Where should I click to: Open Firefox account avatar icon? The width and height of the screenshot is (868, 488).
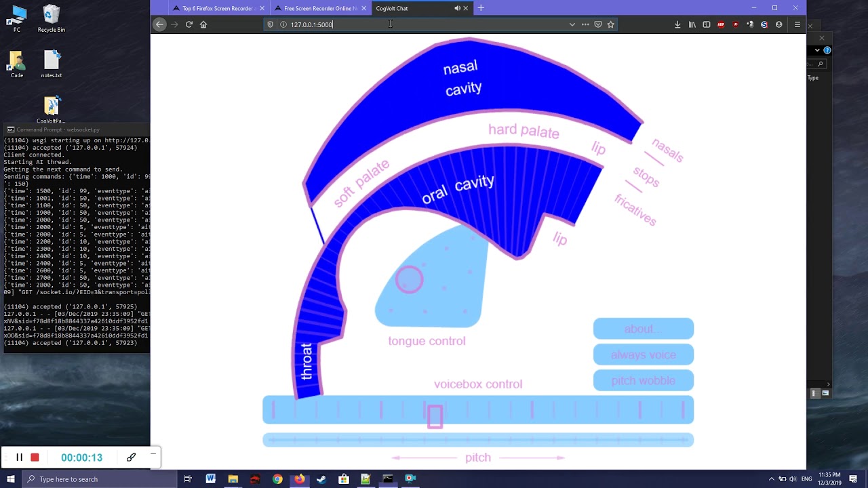point(778,24)
